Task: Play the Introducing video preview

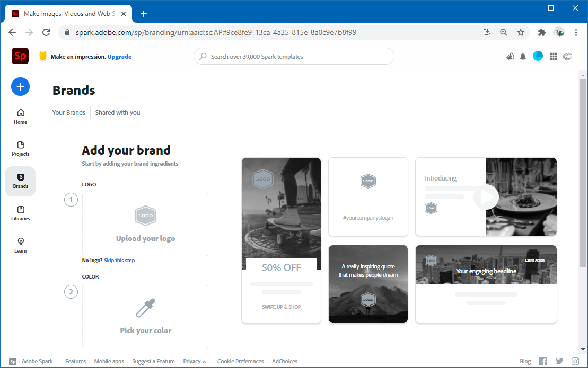Action: (x=486, y=196)
